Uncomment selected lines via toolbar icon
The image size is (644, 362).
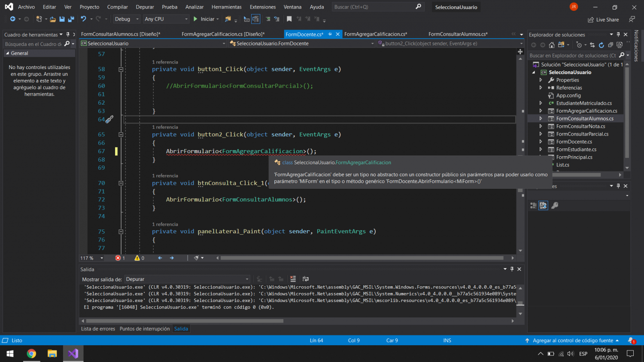(277, 19)
